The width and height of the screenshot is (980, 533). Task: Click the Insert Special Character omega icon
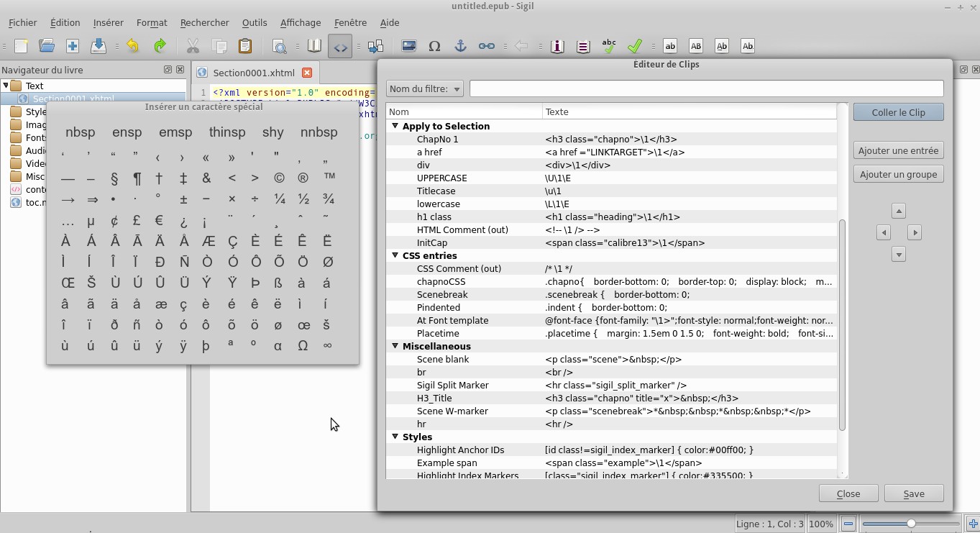pyautogui.click(x=434, y=46)
